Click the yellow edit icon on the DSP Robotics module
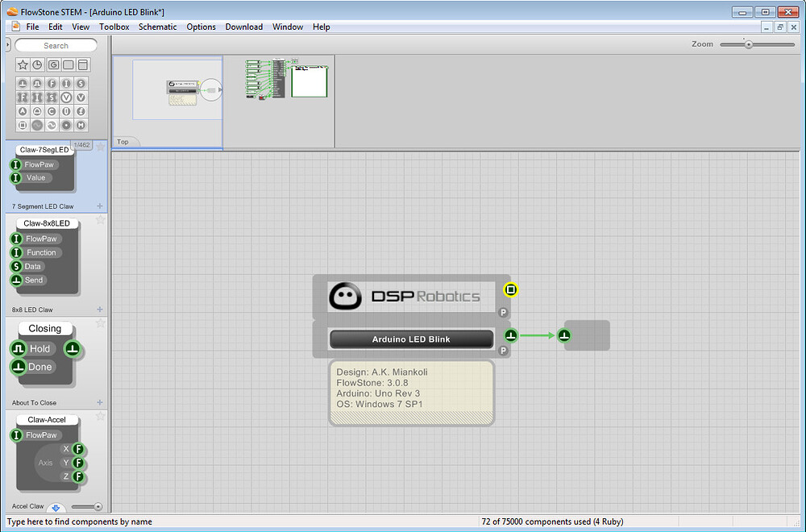The width and height of the screenshot is (806, 532). [x=511, y=290]
